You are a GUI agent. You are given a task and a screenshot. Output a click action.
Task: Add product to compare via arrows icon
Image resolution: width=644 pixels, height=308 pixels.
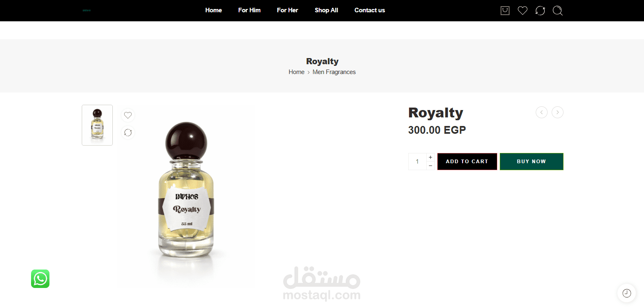click(128, 133)
